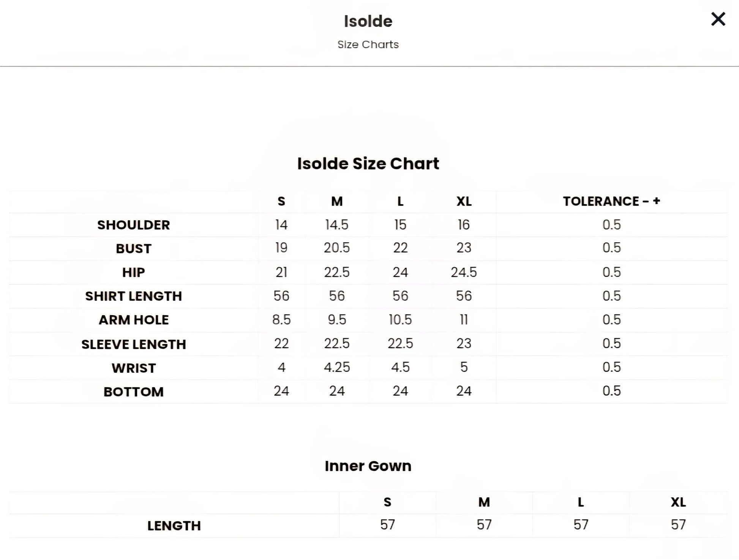Select the BUST row label
Screen dimensions: 739x560
click(x=133, y=248)
